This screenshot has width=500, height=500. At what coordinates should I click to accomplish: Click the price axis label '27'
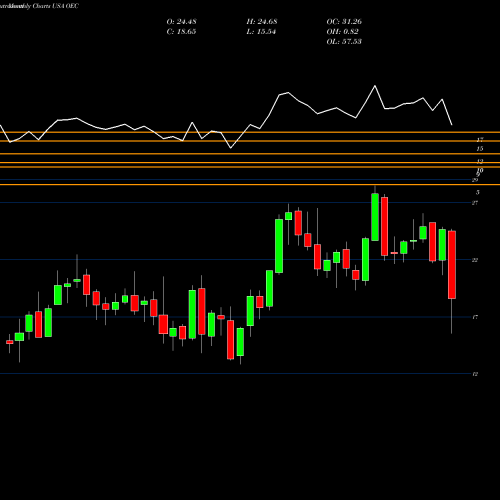[x=475, y=203]
